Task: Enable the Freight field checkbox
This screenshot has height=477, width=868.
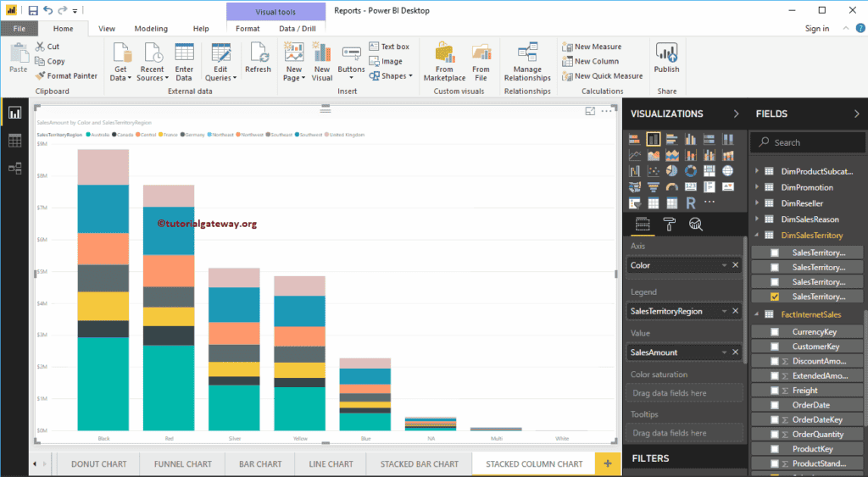Action: click(775, 391)
